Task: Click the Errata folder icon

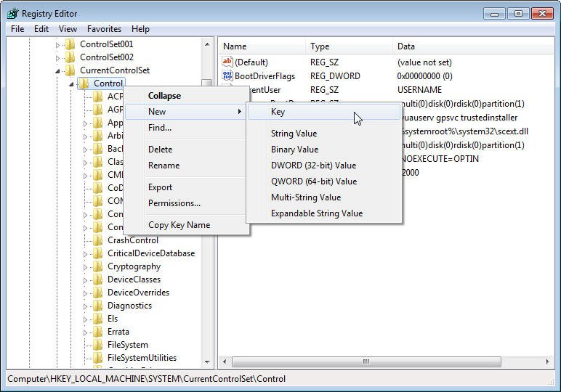Action: pyautogui.click(x=98, y=332)
